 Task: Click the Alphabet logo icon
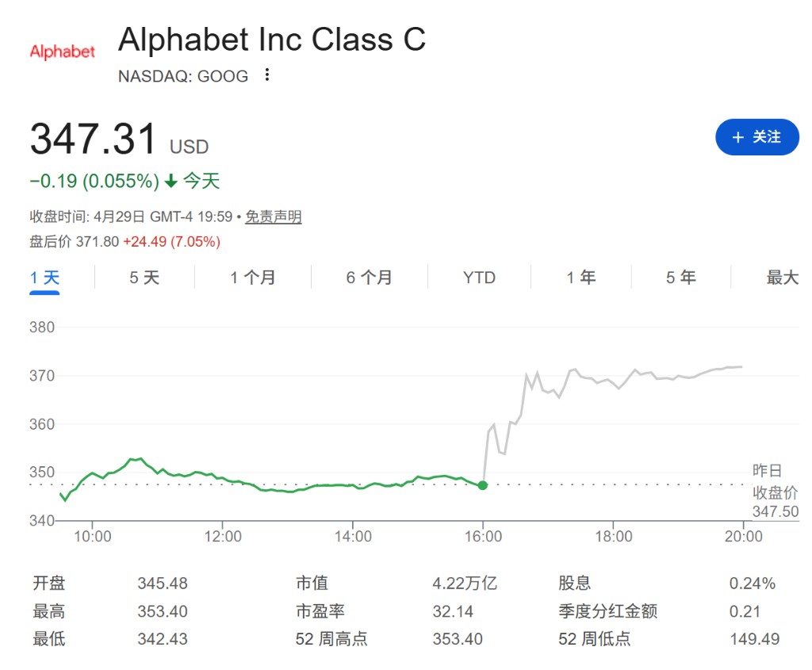(x=62, y=52)
